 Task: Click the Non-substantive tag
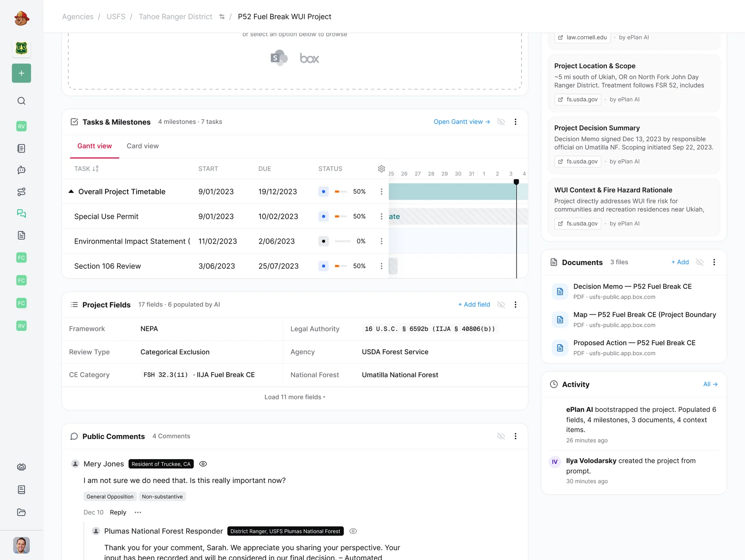162,497
